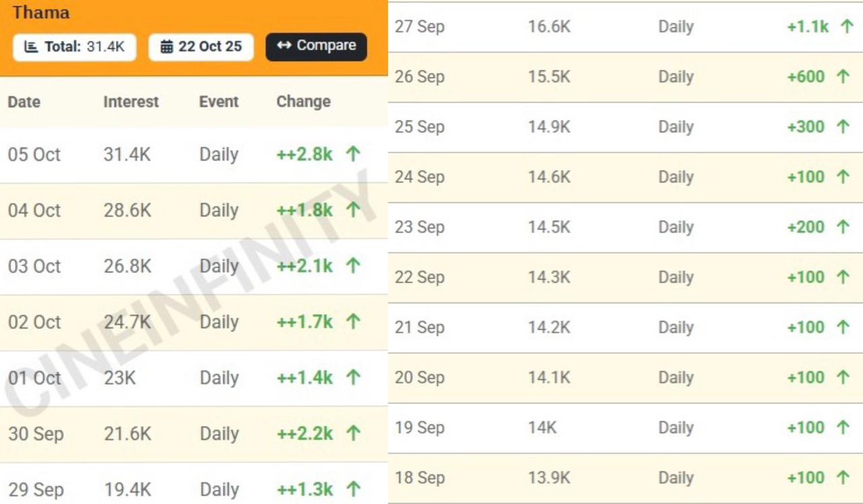This screenshot has height=504, width=863.
Task: Sort by the Interest column header
Action: (x=131, y=102)
